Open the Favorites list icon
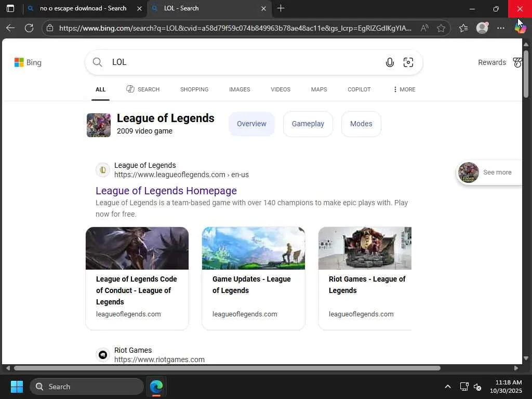 tap(463, 28)
